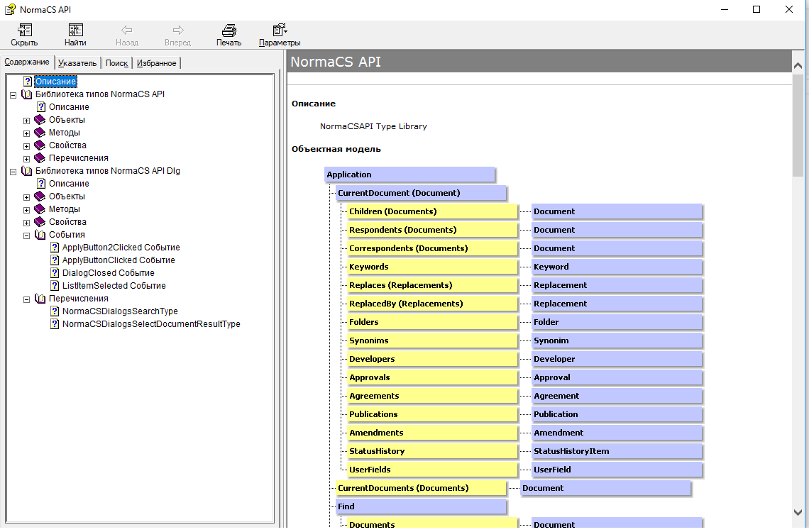Click the page icon of ListItemSelected Событие
The width and height of the screenshot is (809, 532).
pos(55,286)
